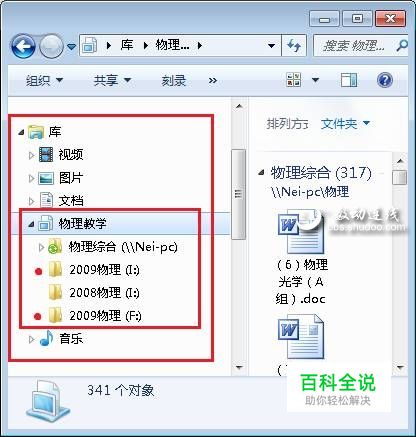The height and width of the screenshot is (437, 416).
Task: Click the navigation pane scrollbar thumb
Action: [239, 194]
